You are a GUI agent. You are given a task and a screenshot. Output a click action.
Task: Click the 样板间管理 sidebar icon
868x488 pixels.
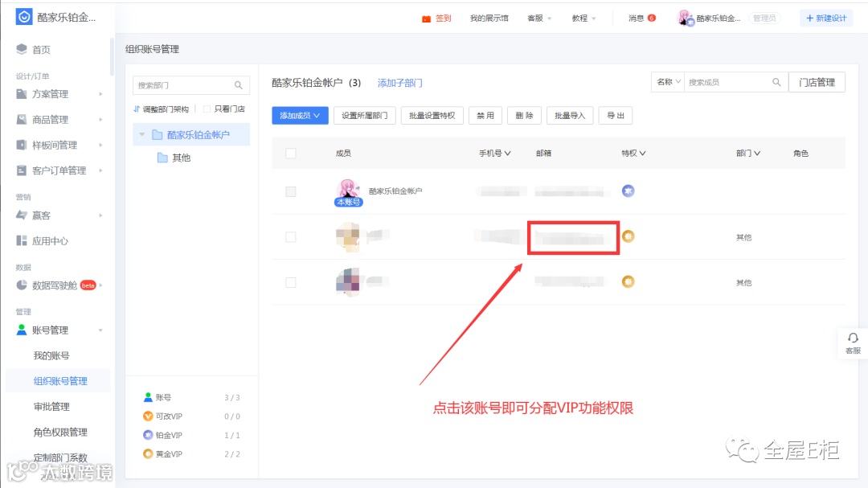pyautogui.click(x=22, y=145)
